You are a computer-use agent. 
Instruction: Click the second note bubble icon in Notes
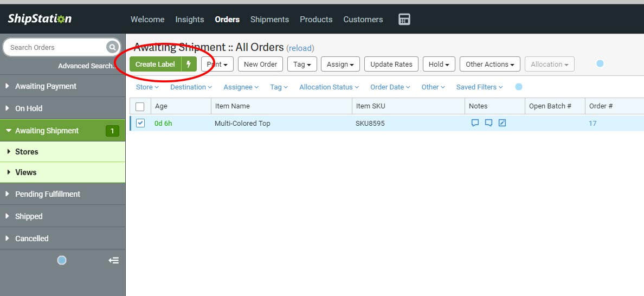pyautogui.click(x=488, y=123)
